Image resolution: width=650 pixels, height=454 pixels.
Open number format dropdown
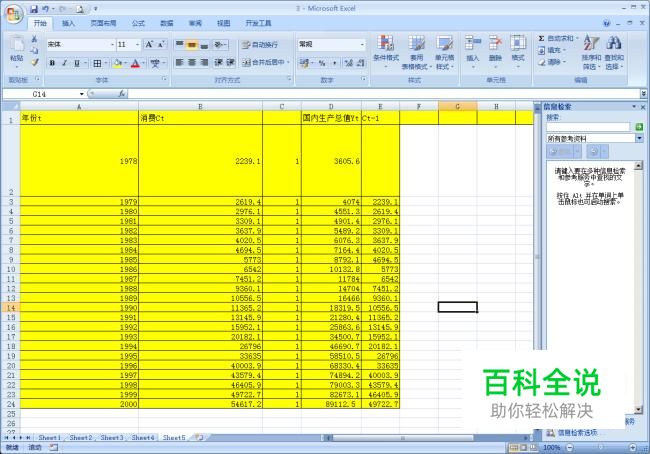(x=362, y=44)
